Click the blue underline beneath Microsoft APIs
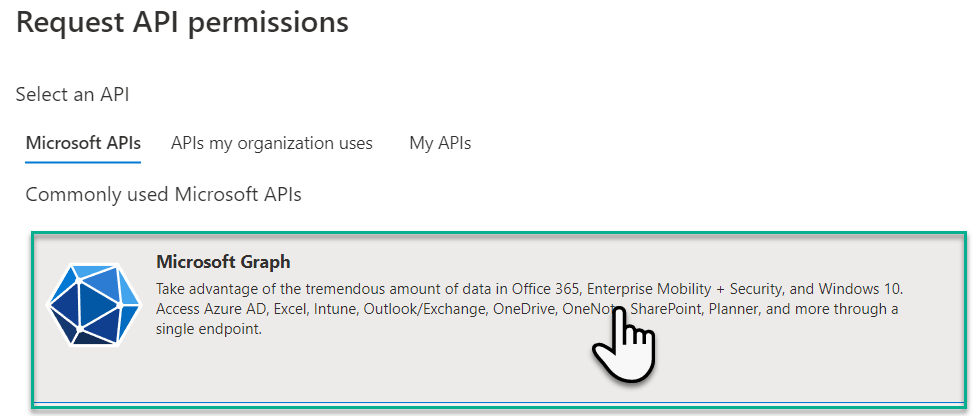The width and height of the screenshot is (977, 416). (83, 162)
